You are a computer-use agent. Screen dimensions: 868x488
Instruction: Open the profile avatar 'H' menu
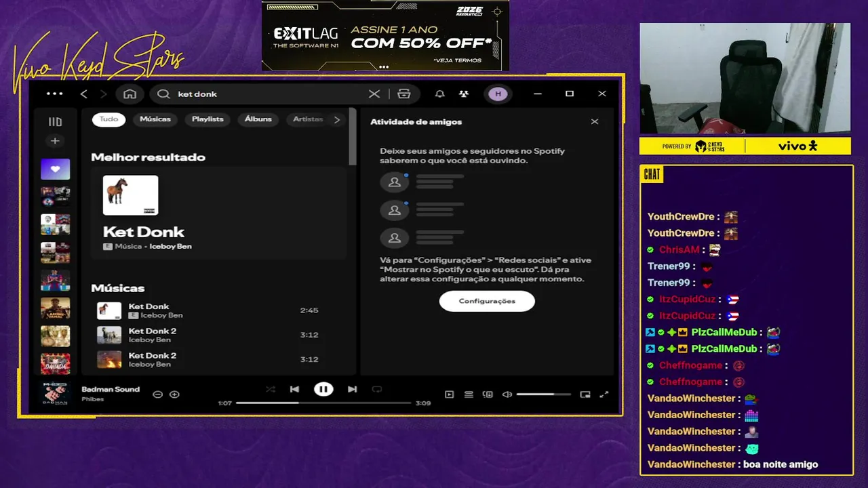pyautogui.click(x=498, y=94)
